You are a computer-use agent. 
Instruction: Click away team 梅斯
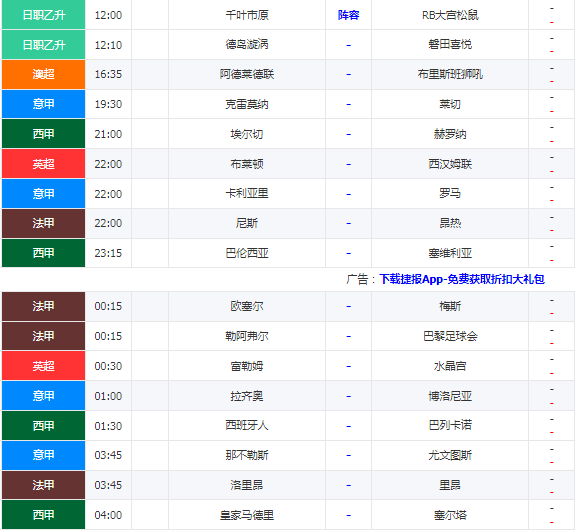(450, 306)
